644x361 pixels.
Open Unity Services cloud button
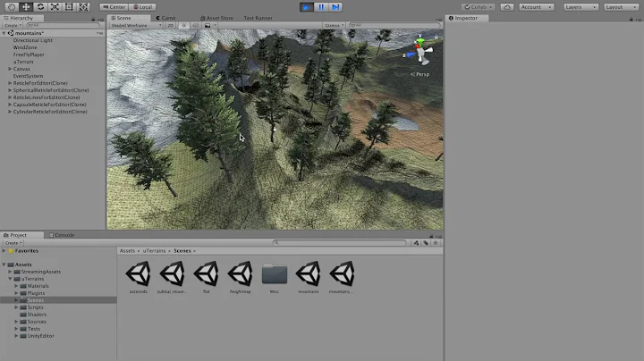[507, 7]
